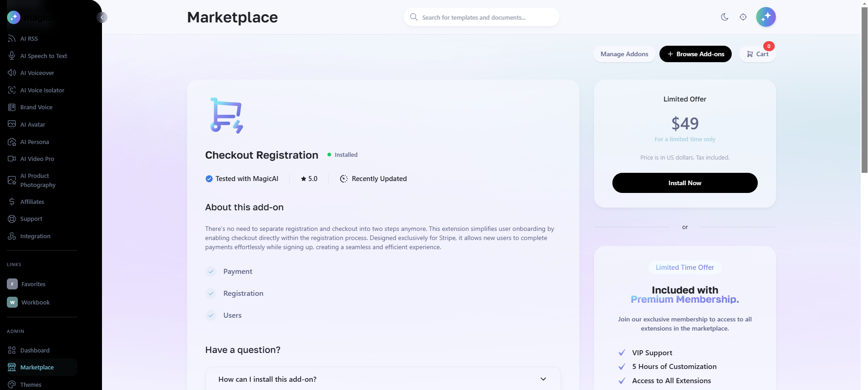868x390 pixels.
Task: Click the AI RSS sidebar icon
Action: click(x=12, y=39)
